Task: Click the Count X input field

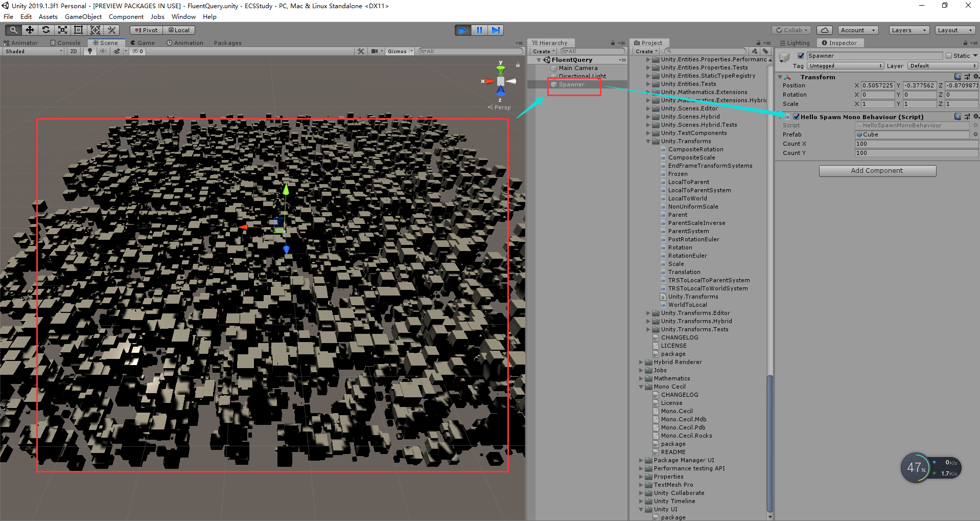Action: pyautogui.click(x=917, y=144)
